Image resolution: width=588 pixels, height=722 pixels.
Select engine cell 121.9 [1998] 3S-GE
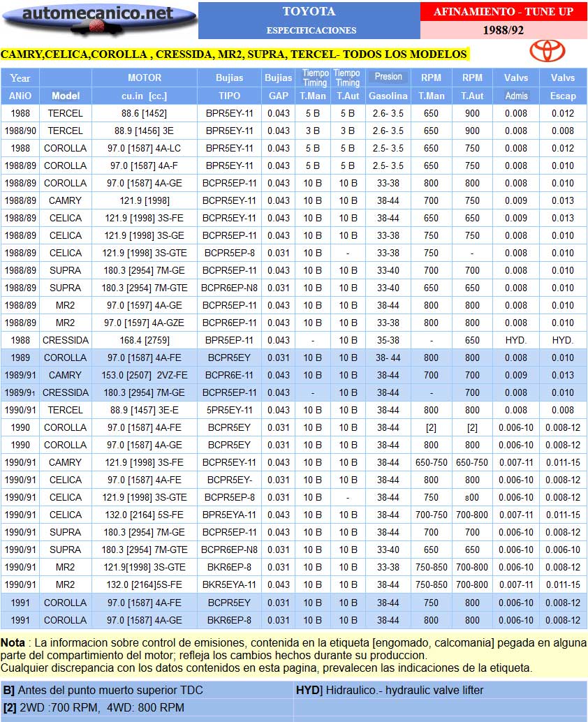[145, 235]
